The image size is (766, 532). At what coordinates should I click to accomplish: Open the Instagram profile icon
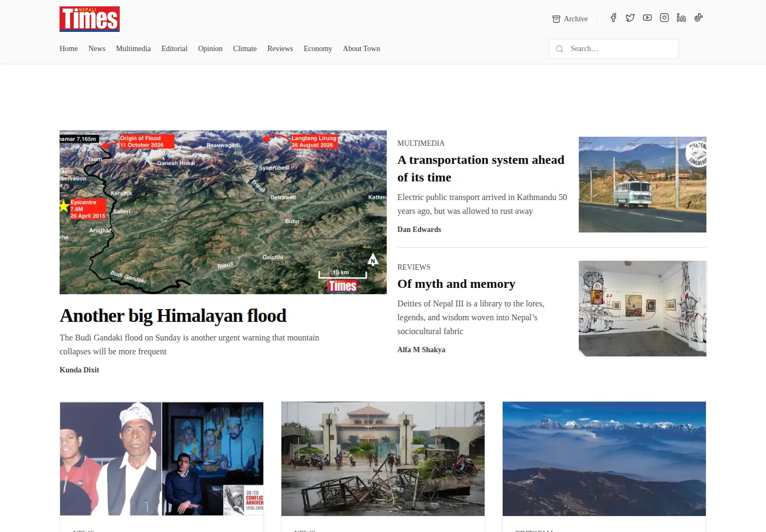[664, 18]
